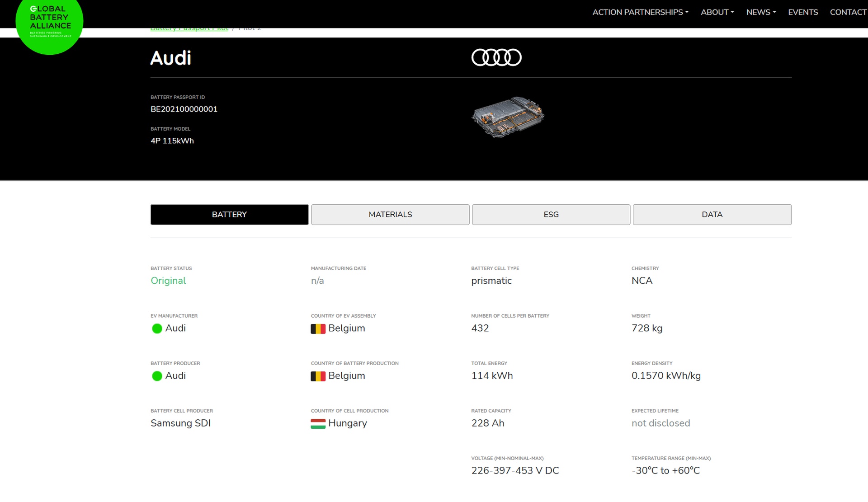Click the Audi EV manufacturer name
The image size is (868, 502).
(175, 328)
